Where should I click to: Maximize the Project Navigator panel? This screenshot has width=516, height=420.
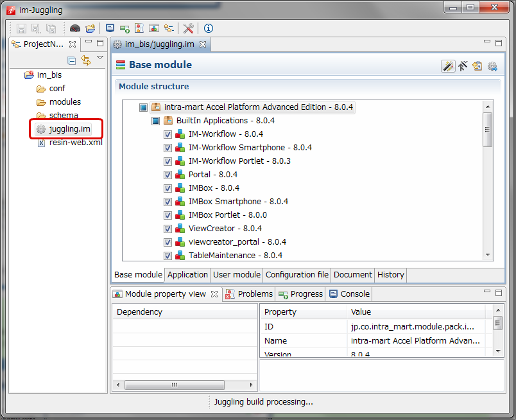(x=100, y=43)
